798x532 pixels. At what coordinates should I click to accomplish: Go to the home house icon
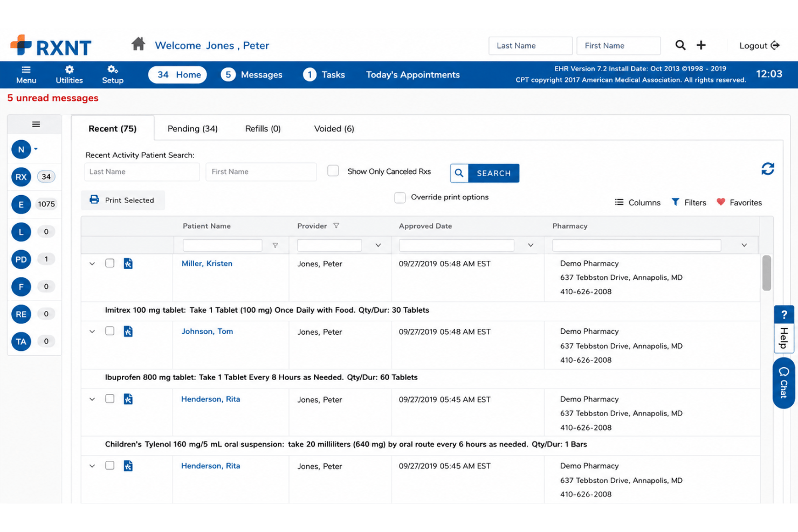[x=138, y=44]
